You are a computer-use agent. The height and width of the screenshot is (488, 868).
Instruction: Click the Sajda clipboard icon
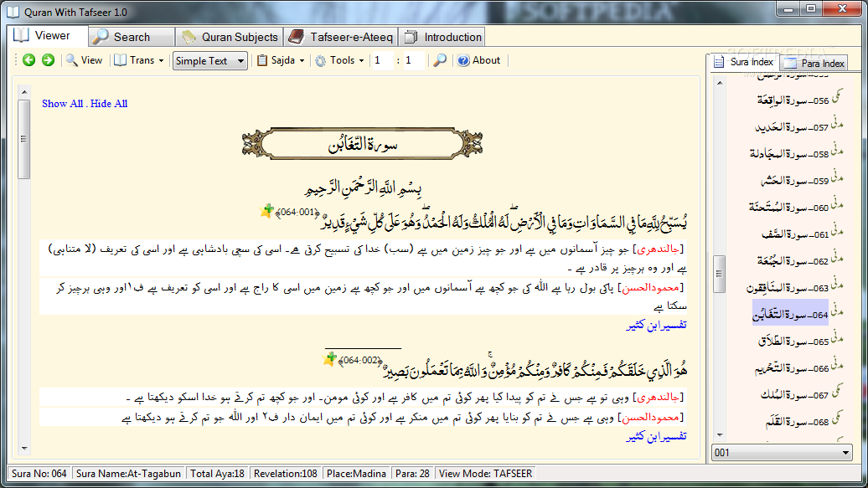click(262, 60)
